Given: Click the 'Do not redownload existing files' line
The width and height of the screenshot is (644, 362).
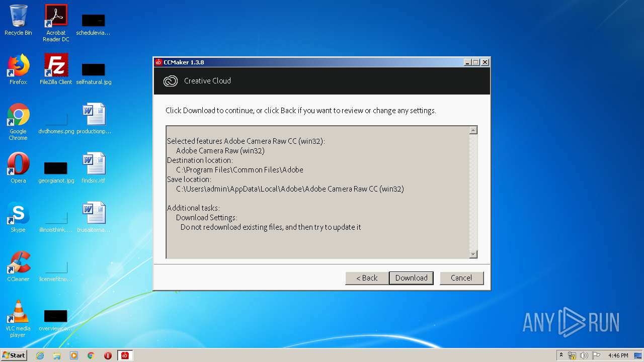Looking at the screenshot, I should coord(271,227).
